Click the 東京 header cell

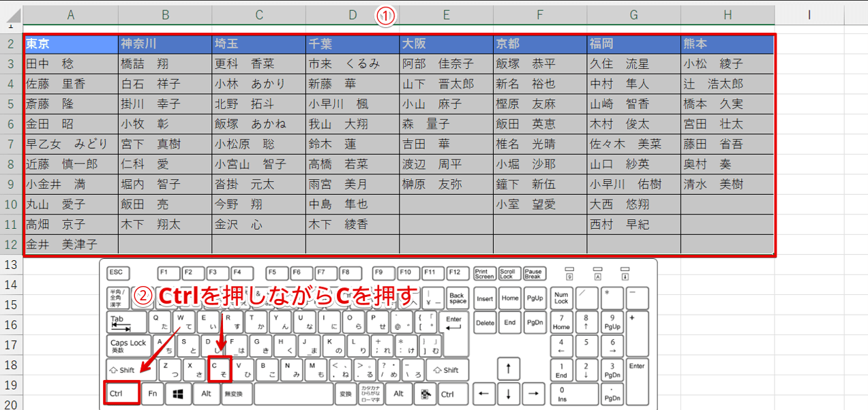tap(71, 44)
